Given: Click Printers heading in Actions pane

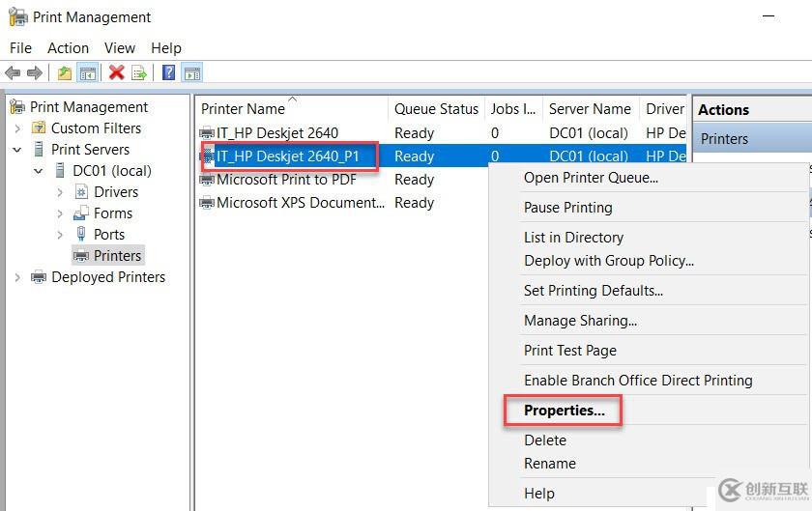Looking at the screenshot, I should pyautogui.click(x=724, y=139).
